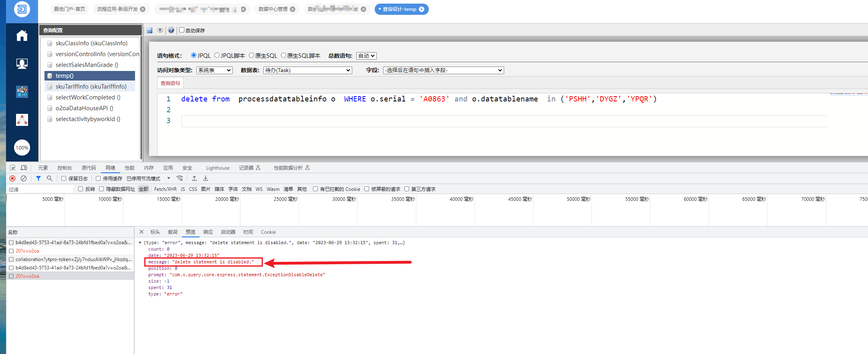Select the temp() query in list
This screenshot has height=354, width=868.
pos(90,76)
